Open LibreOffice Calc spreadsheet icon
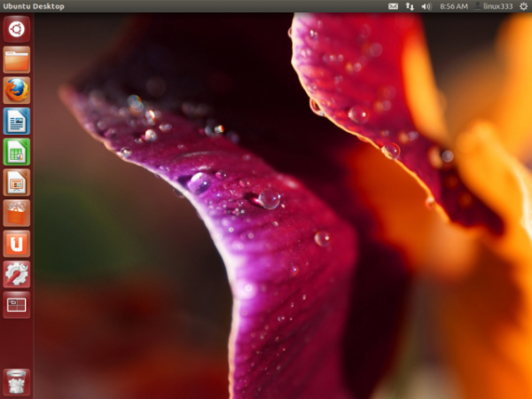Image resolution: width=532 pixels, height=399 pixels. click(x=17, y=152)
